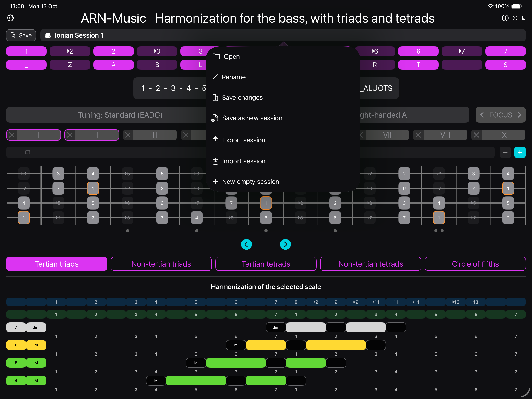Screen dimensions: 532x399
Task: Click position VIII selector
Action: point(445,135)
